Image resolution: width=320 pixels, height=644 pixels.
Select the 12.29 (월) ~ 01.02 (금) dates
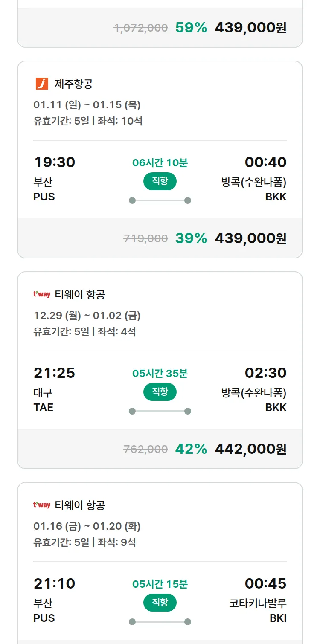tap(87, 316)
